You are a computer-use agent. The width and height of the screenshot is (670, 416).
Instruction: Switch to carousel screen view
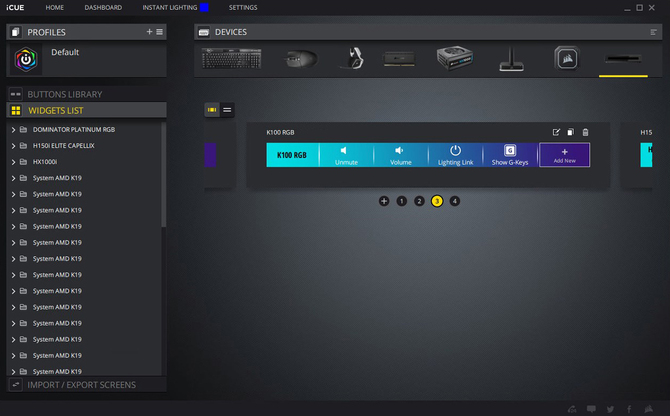click(x=212, y=110)
